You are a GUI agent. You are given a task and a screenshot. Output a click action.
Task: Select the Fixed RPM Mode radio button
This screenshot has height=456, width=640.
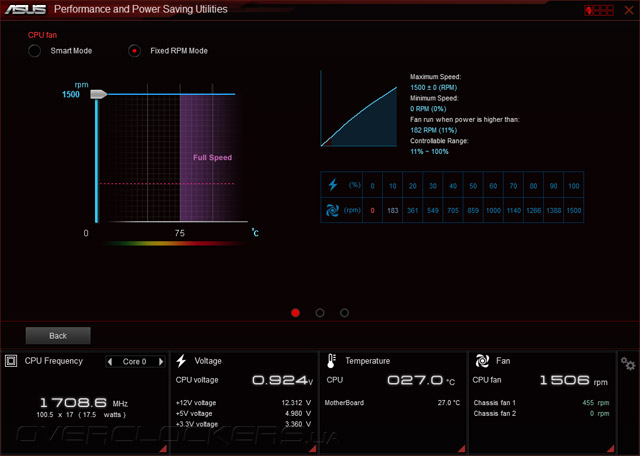point(134,51)
